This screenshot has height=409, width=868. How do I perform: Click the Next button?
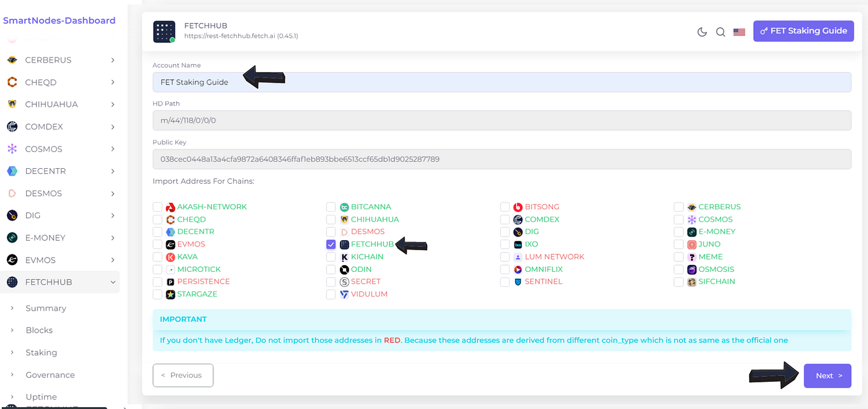tap(827, 375)
